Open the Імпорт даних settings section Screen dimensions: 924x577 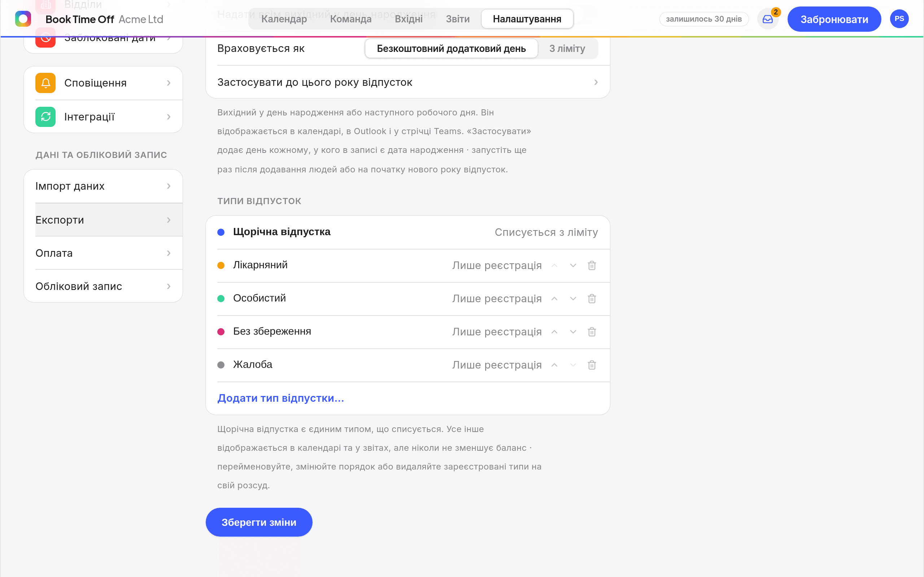tap(103, 186)
